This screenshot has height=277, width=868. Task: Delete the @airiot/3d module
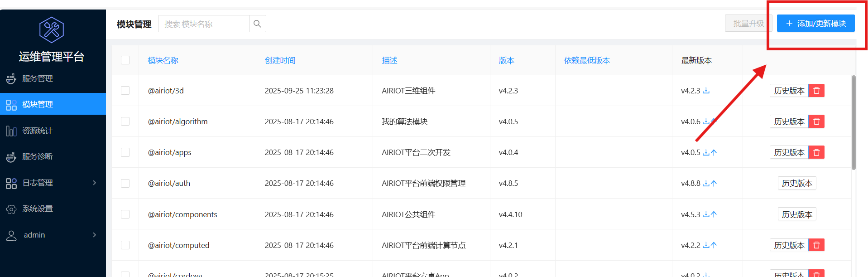pyautogui.click(x=816, y=91)
